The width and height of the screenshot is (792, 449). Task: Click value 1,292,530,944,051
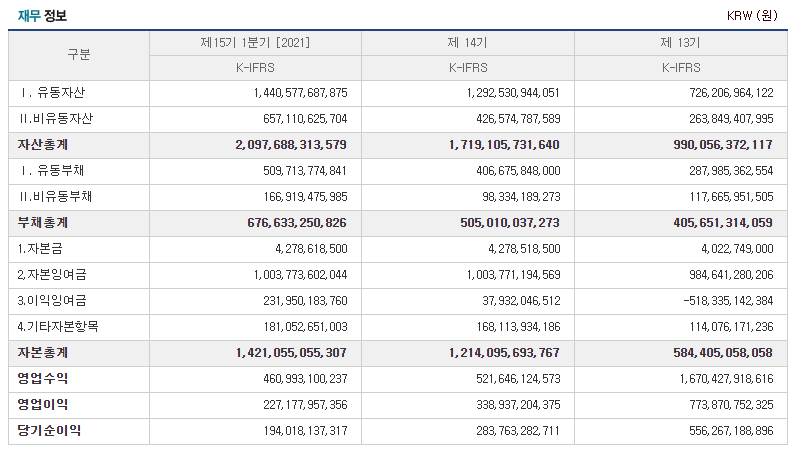(513, 93)
